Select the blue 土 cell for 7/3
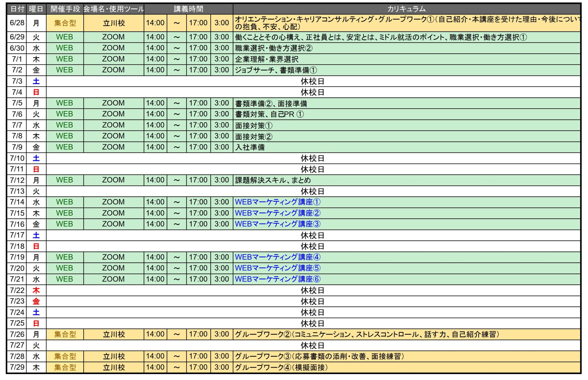Screen dimensions: 588x380 point(36,81)
